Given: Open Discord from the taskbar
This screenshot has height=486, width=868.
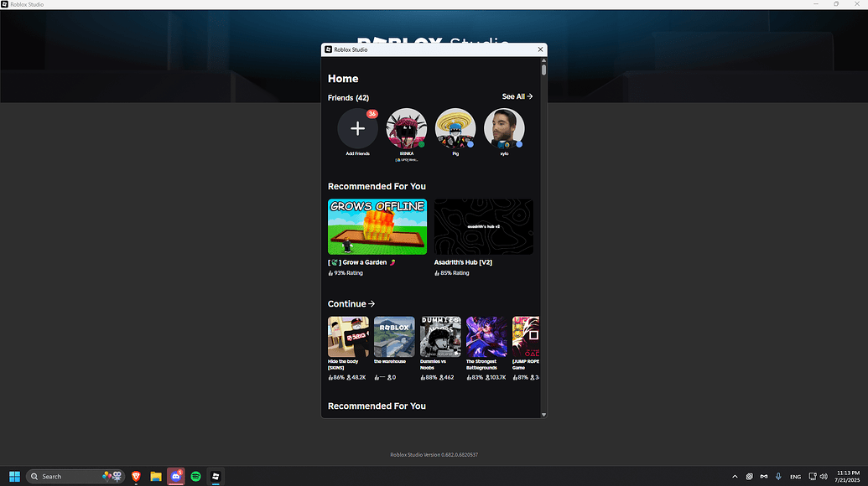Looking at the screenshot, I should 176,476.
